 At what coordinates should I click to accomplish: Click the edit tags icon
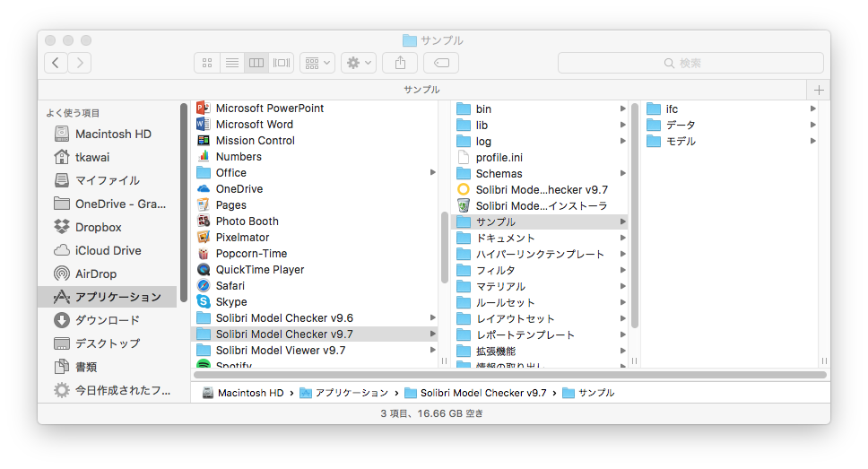click(441, 63)
